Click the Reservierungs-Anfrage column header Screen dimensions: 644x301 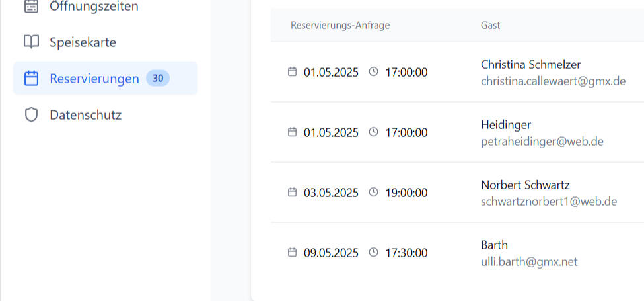tap(340, 26)
